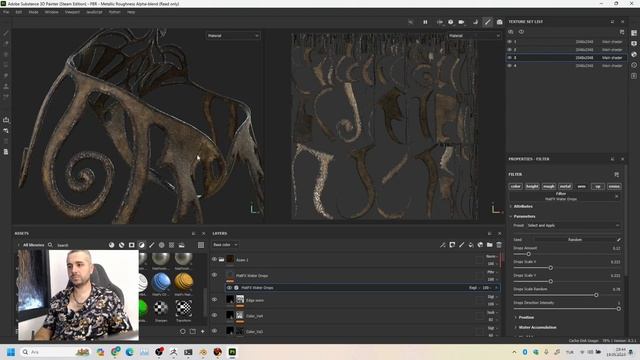The image size is (640, 360).
Task: Select the Polygon Fill tool in left toolbar
Action: 6,64
